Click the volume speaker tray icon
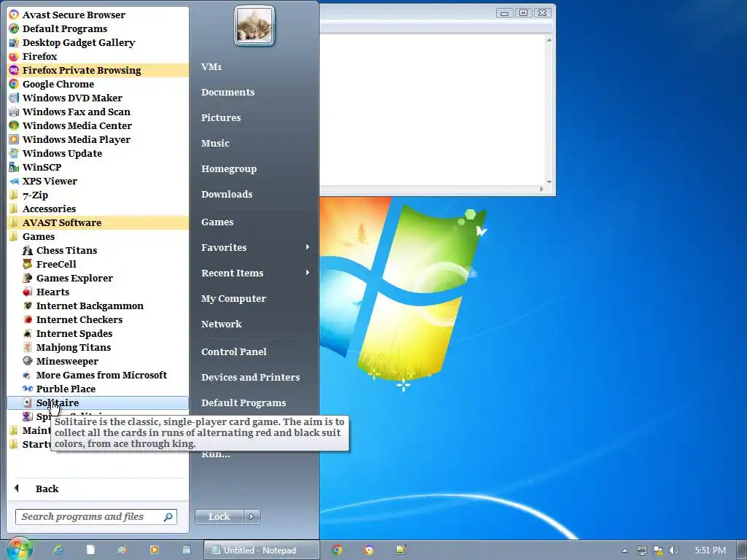This screenshot has width=747, height=560. (x=673, y=551)
